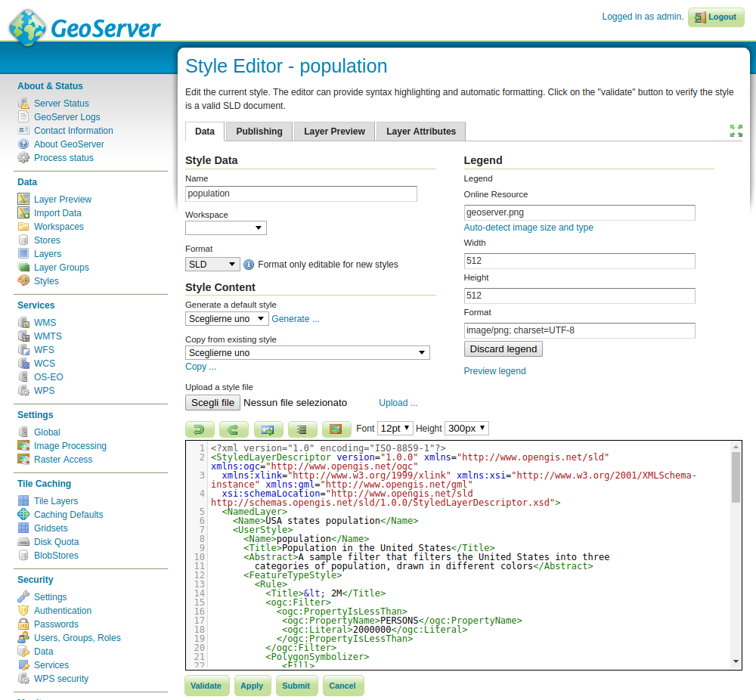
Task: Click the Discard legend button
Action: [503, 349]
